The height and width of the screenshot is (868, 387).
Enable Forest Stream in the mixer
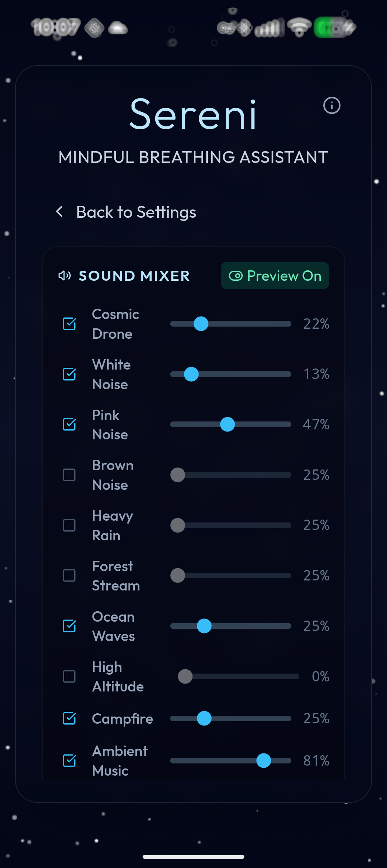tap(69, 576)
